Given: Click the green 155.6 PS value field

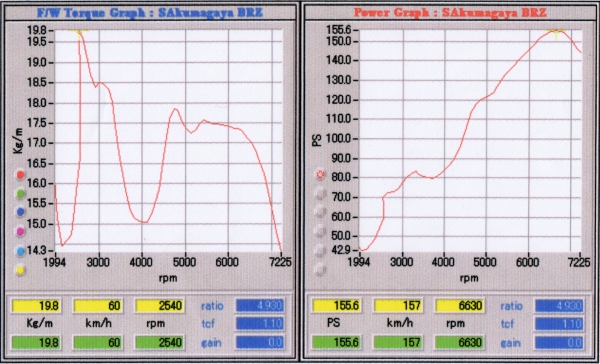Looking at the screenshot, I should (336, 342).
